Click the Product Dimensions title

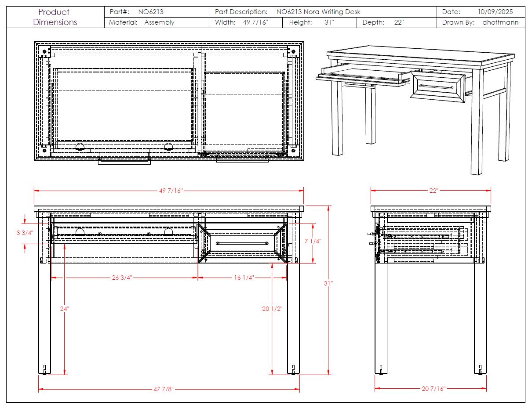(55, 17)
